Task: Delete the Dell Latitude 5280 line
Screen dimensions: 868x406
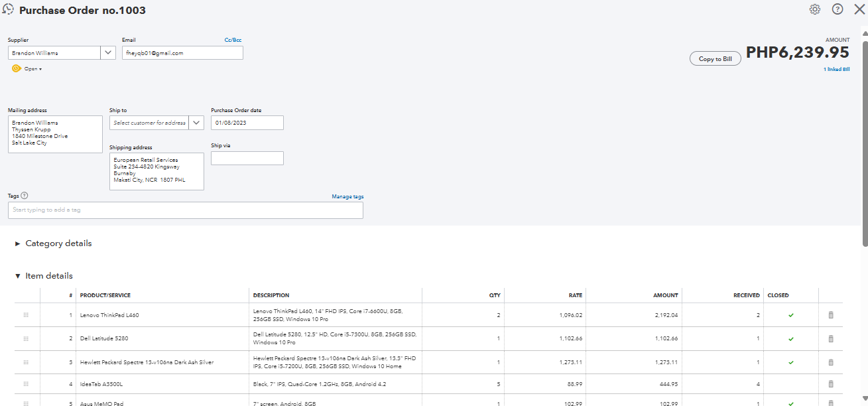Action: coord(831,339)
